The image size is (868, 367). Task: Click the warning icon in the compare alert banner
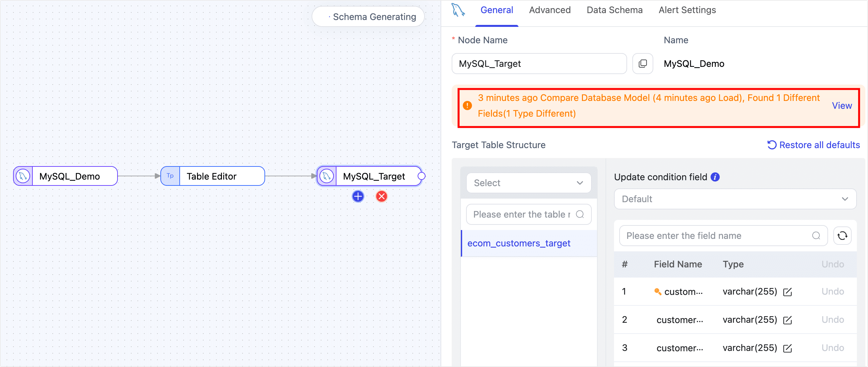click(467, 105)
